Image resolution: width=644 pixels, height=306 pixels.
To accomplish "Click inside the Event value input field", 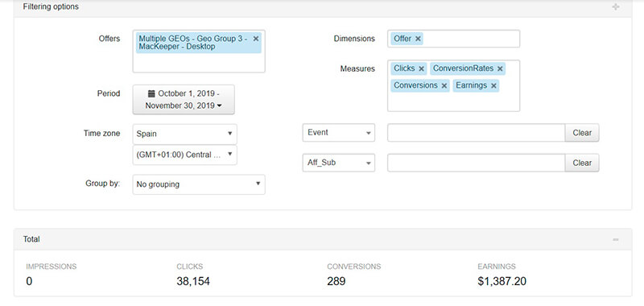I will [476, 133].
